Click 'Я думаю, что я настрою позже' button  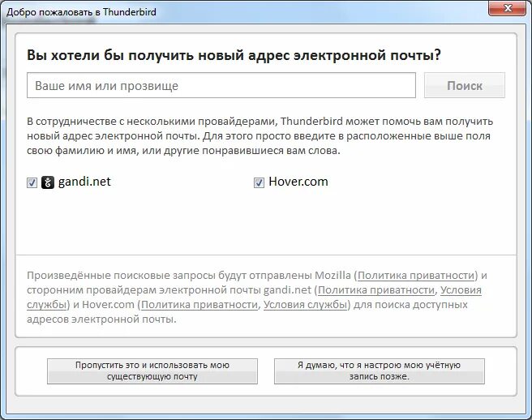tap(380, 371)
